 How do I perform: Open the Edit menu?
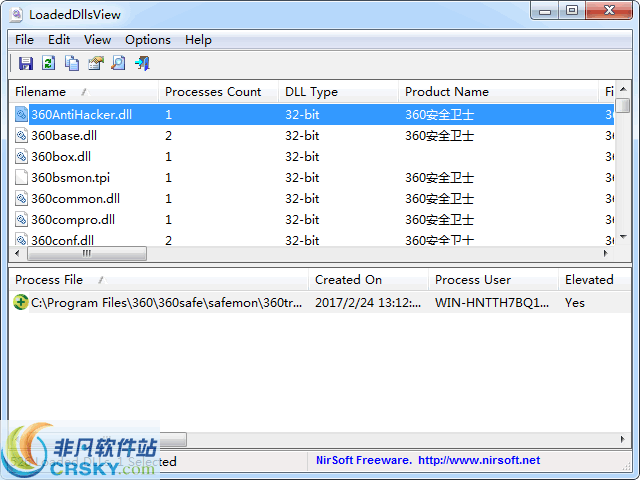tap(59, 40)
